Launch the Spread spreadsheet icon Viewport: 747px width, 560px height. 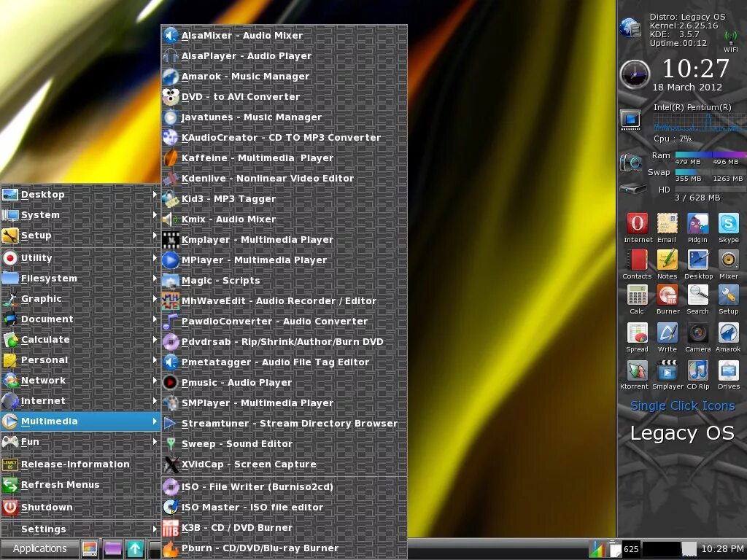pos(638,332)
